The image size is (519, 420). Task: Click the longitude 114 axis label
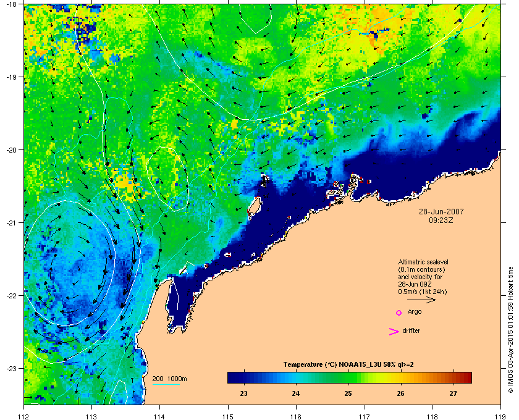pos(159,416)
